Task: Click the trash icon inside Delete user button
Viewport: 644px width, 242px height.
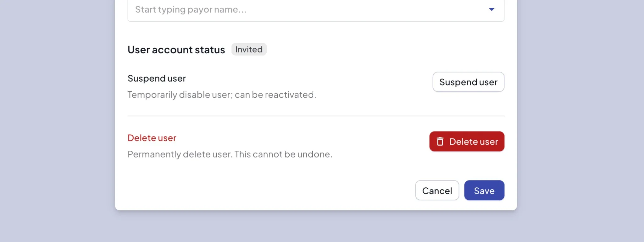Action: tap(440, 141)
